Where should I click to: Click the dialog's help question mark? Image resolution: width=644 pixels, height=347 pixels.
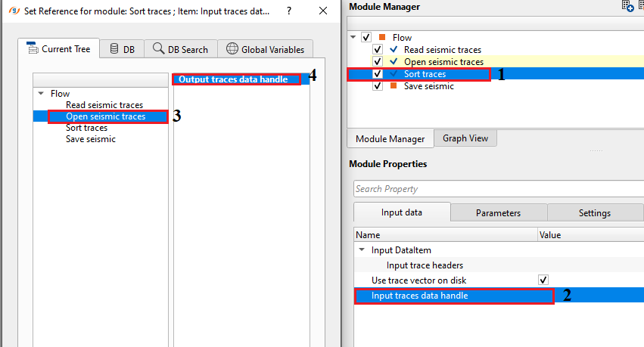pos(289,11)
